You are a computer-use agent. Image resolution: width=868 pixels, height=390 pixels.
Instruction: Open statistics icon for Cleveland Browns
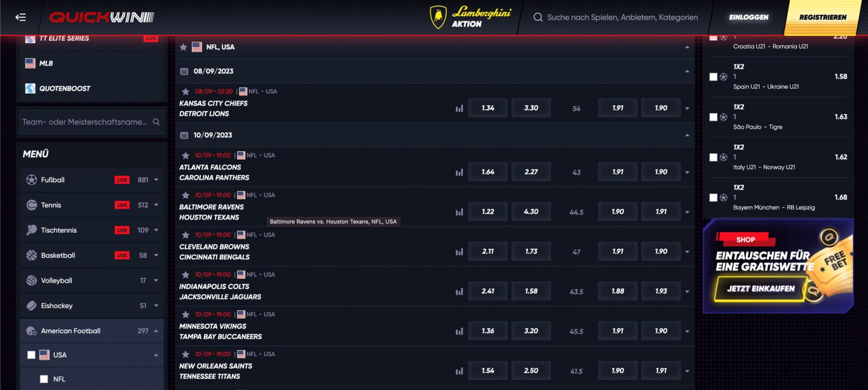tap(459, 252)
